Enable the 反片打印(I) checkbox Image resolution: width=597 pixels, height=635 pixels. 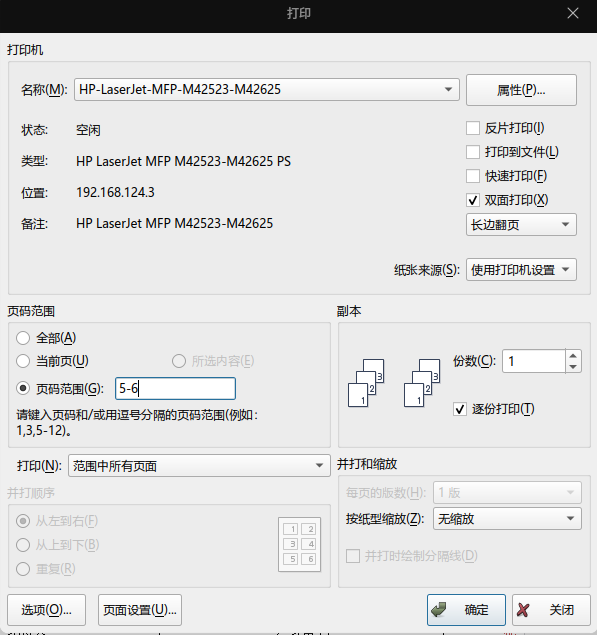473,128
